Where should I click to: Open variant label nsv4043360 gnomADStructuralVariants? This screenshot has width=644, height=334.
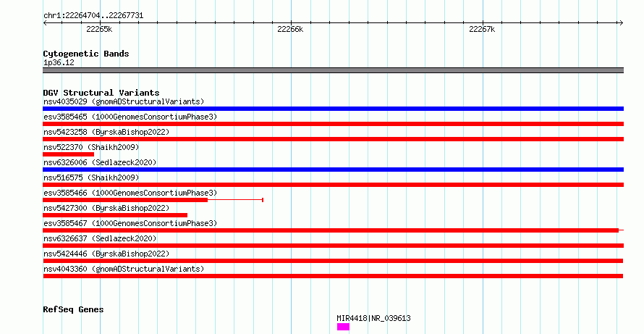coord(124,269)
